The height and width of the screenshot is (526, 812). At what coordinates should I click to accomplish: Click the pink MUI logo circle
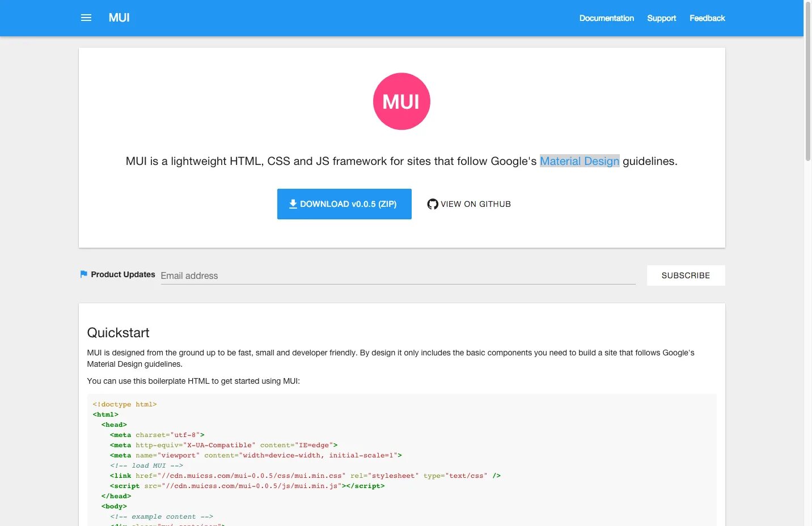401,101
